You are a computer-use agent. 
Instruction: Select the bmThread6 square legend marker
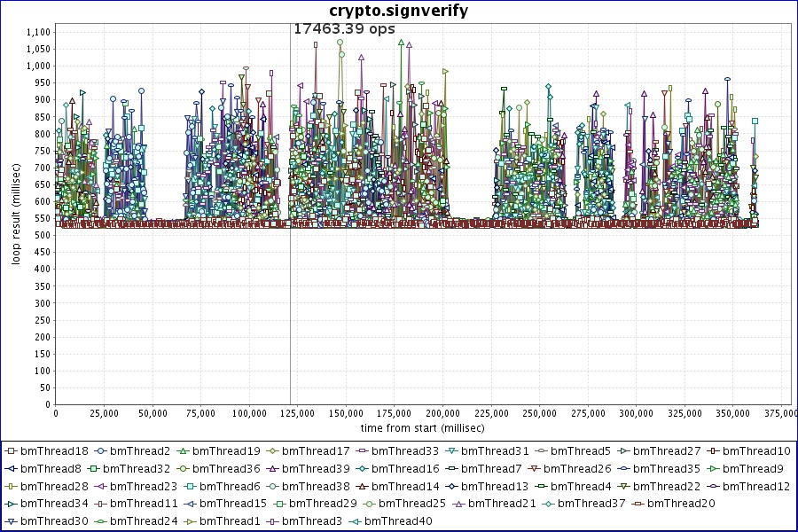click(x=190, y=486)
